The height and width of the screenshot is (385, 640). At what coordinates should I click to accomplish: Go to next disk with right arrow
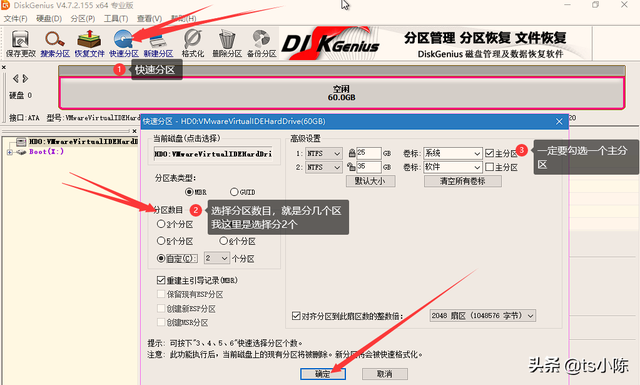coord(25,78)
